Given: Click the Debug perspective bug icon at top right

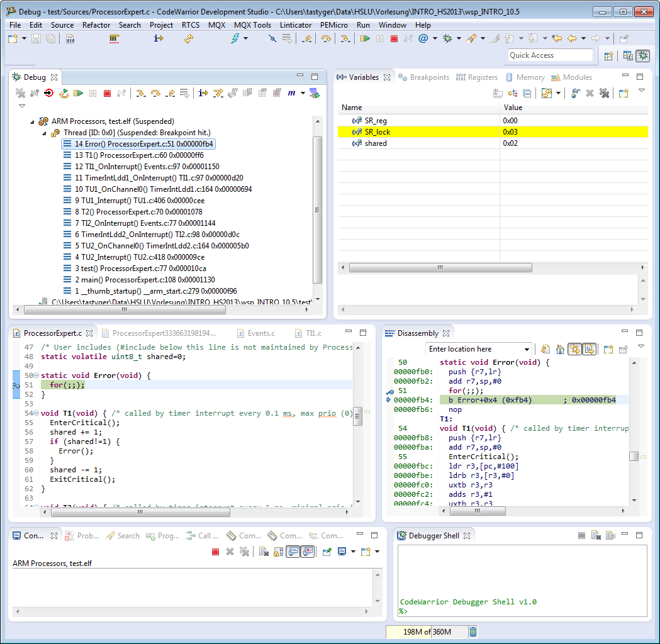Looking at the screenshot, I should click(643, 56).
